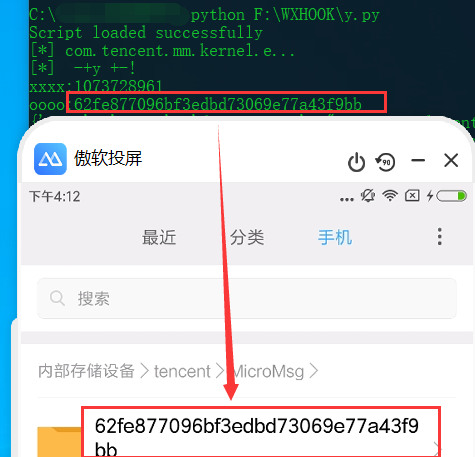
Task: Rotate screen with the 90 degree icon
Action: point(385,162)
